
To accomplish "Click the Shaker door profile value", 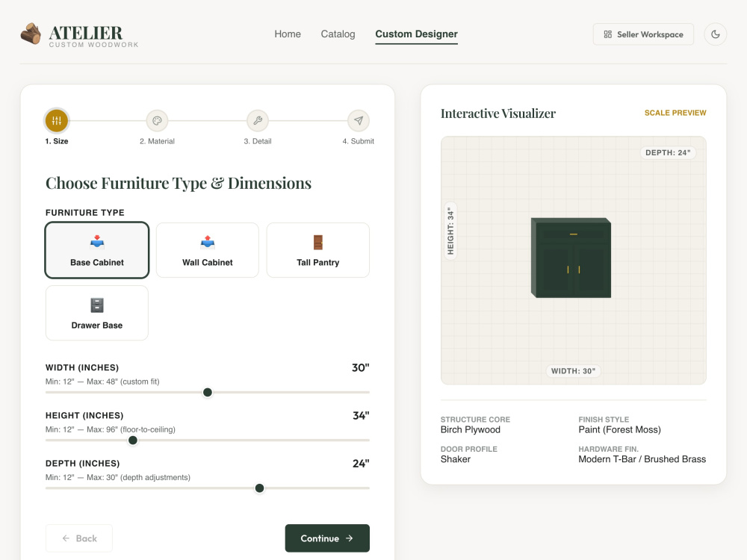I will coord(456,459).
